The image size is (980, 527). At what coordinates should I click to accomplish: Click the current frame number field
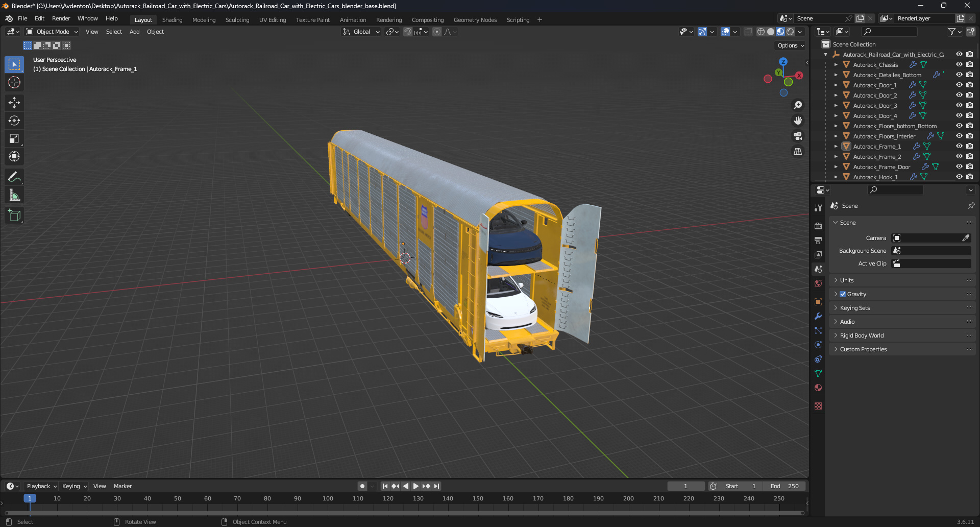tap(685, 486)
